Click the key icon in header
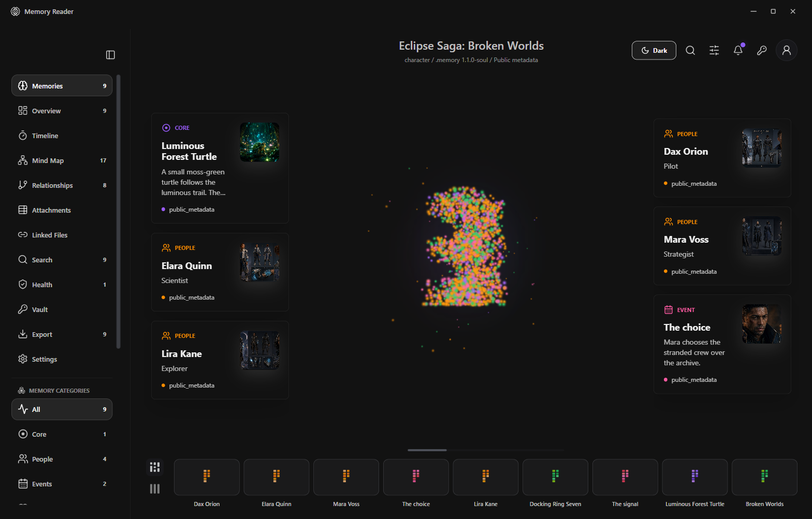 click(x=762, y=50)
